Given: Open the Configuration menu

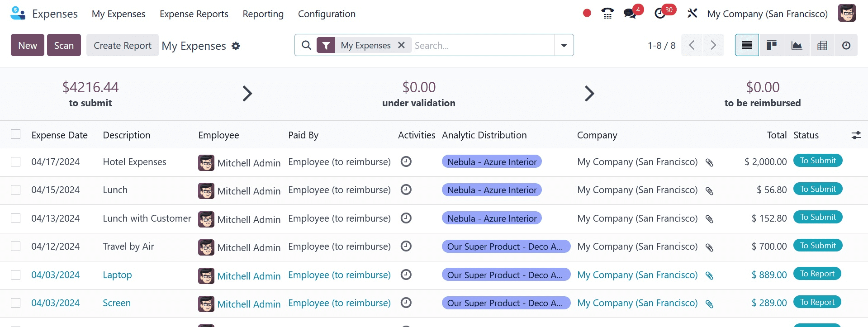Looking at the screenshot, I should click(327, 14).
